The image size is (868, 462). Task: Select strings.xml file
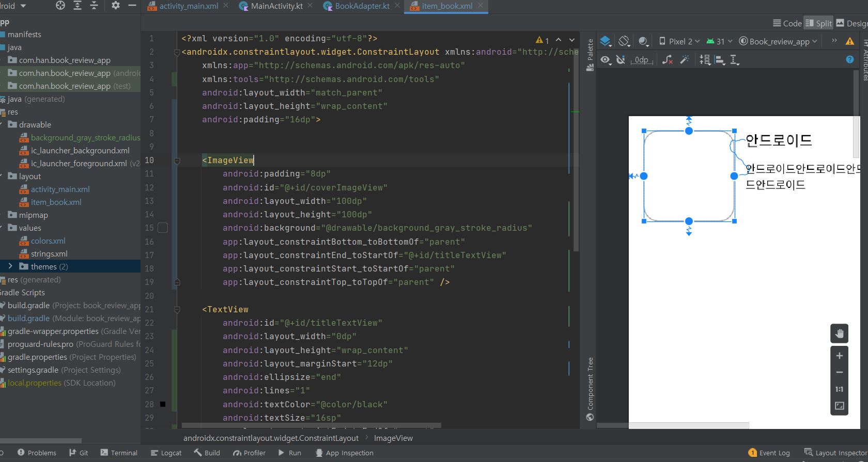[x=49, y=254]
